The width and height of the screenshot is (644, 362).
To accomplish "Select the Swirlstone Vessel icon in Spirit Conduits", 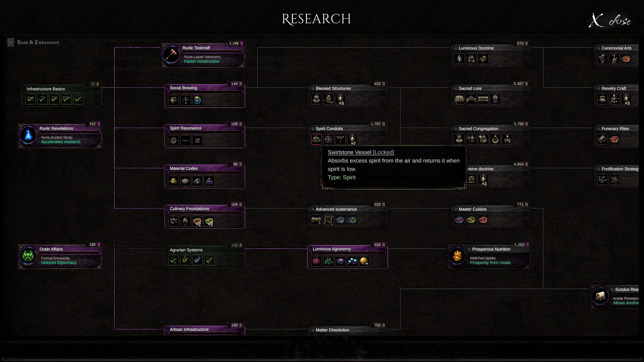I will click(316, 139).
